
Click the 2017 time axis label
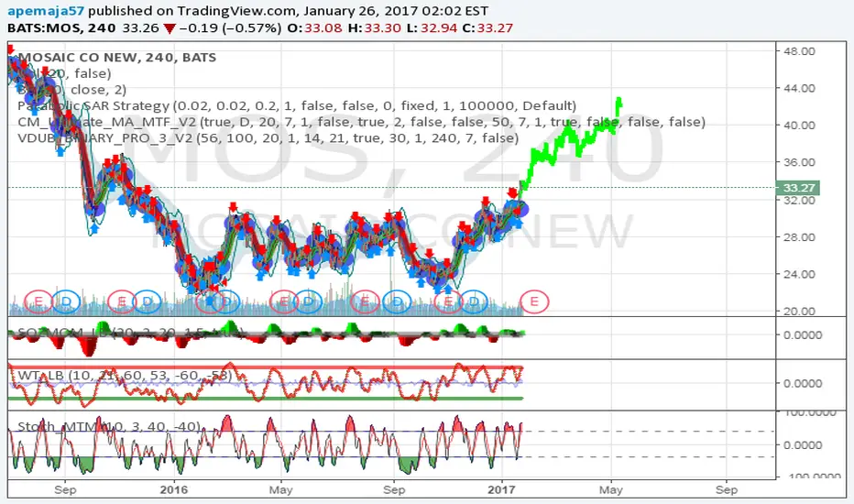(501, 489)
